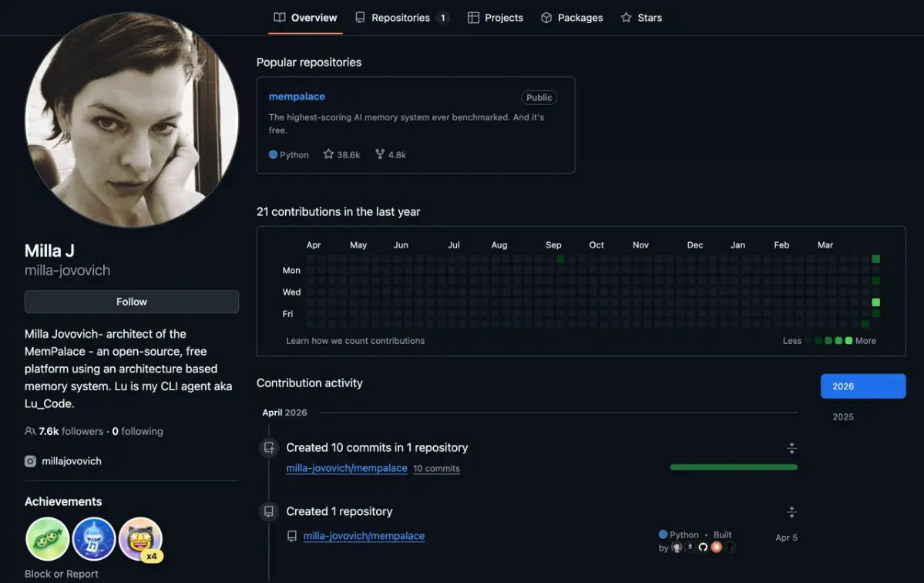The image size is (924, 583).
Task: Click the green commits progress bar
Action: (x=734, y=467)
